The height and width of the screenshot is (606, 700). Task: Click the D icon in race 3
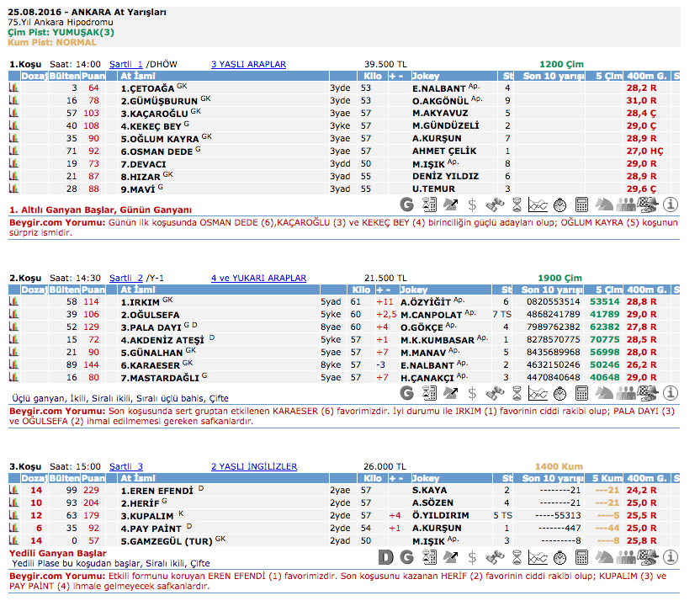[x=386, y=556]
